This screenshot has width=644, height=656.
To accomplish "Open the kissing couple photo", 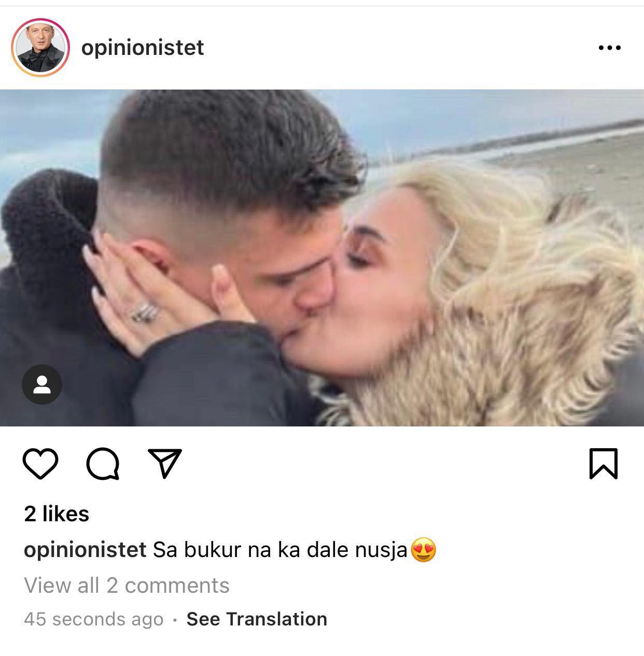I will tap(322, 258).
